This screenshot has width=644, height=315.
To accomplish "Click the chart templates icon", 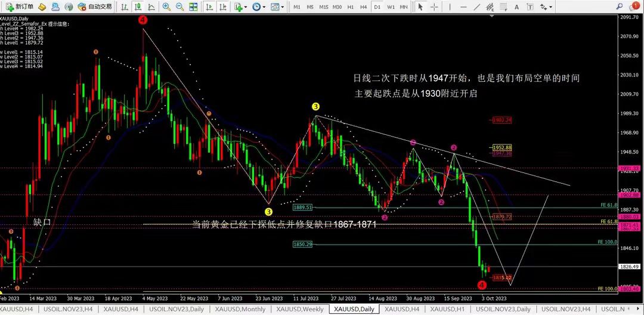I will [x=275, y=7].
